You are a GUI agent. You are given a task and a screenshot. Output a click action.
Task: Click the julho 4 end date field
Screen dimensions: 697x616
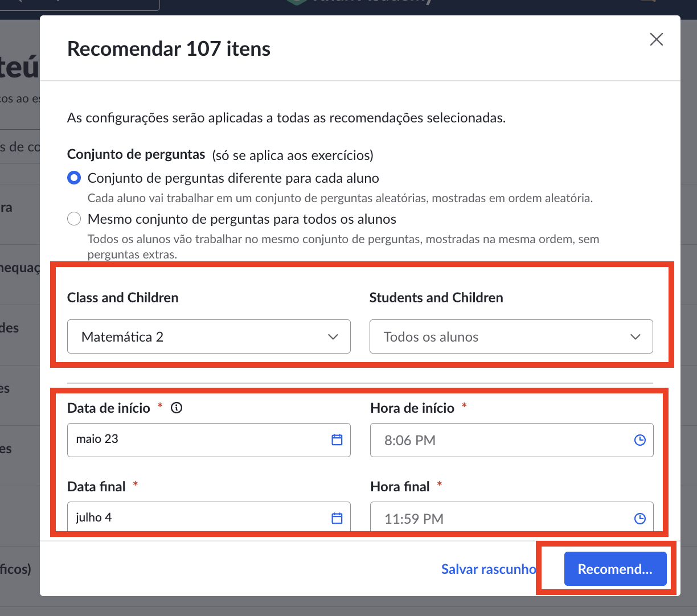209,516
